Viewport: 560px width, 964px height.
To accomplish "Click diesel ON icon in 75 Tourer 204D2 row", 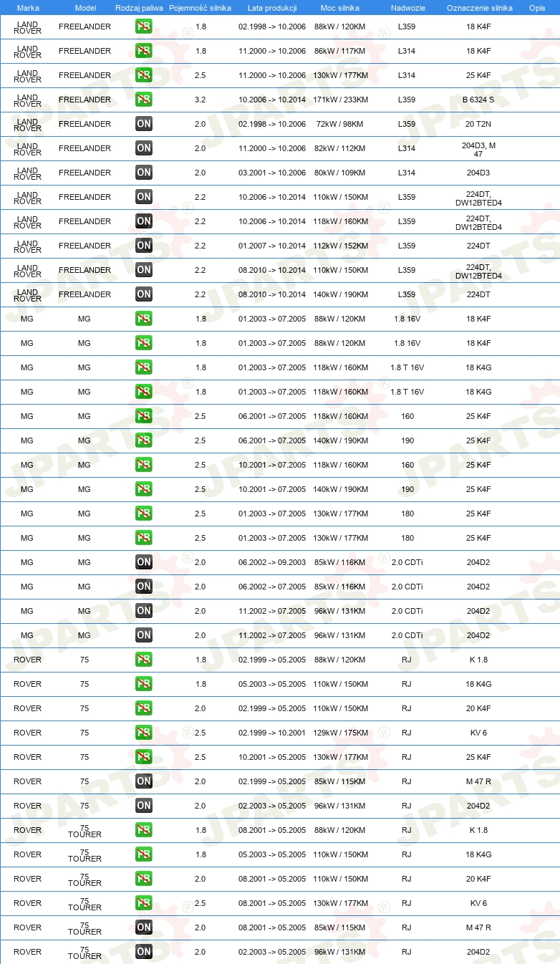I will [x=144, y=952].
